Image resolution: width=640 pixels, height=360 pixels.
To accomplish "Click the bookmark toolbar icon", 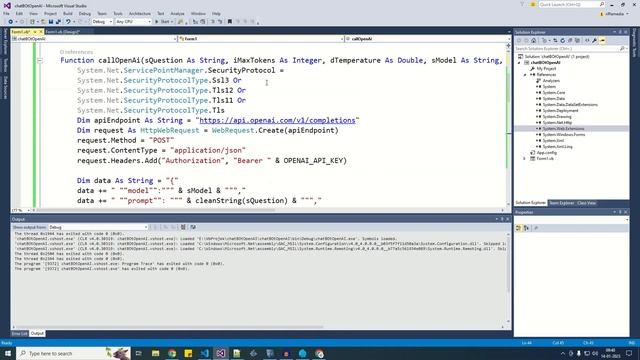I will tap(230, 22).
